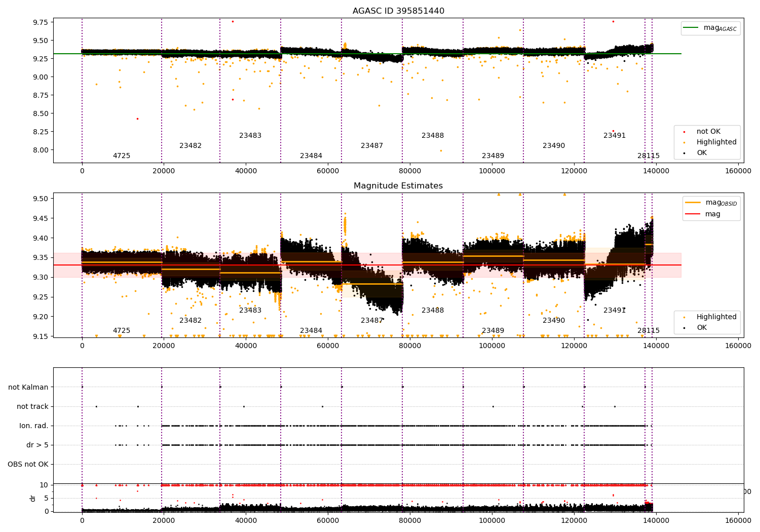Image resolution: width=760 pixels, height=532 pixels.
Task: Click obsid label 23489 in the AGASC plot
Action: coord(493,156)
